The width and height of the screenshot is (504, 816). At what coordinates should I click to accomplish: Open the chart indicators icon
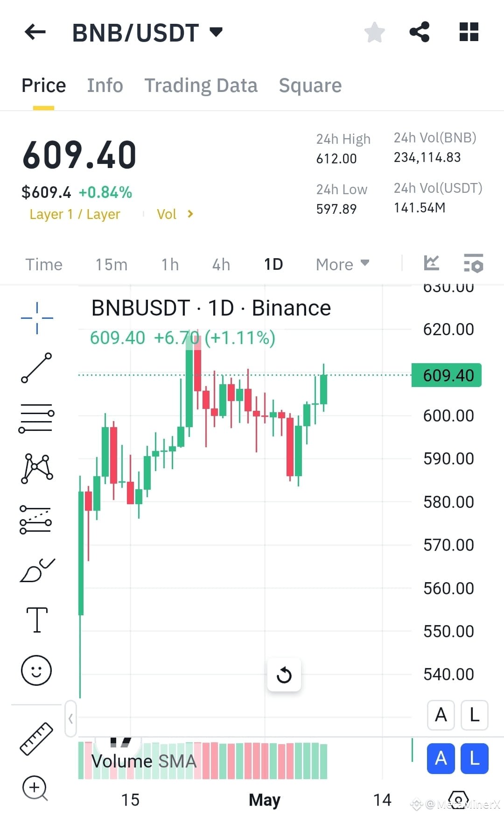click(431, 263)
